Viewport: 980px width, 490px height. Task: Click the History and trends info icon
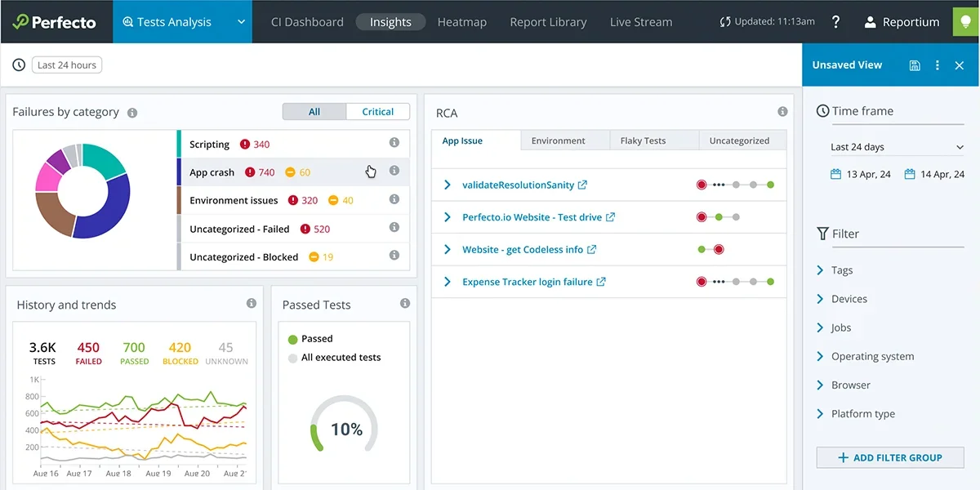coord(252,303)
